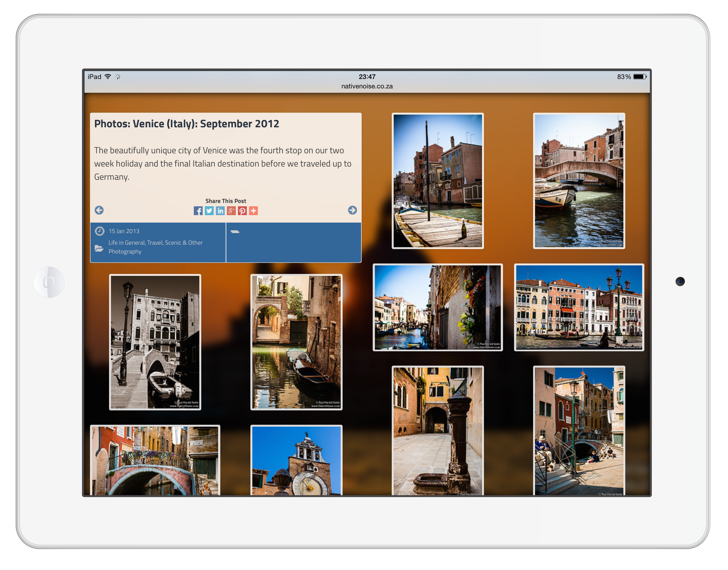Click the folder icon beside categories
This screenshot has width=728, height=570.
point(99,248)
